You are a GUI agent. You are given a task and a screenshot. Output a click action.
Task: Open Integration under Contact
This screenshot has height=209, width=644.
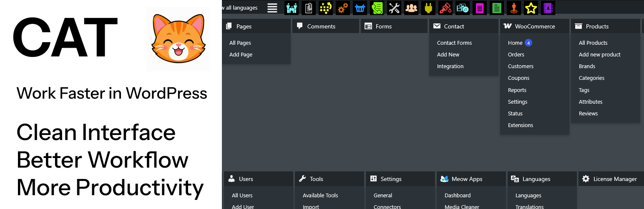pos(450,66)
